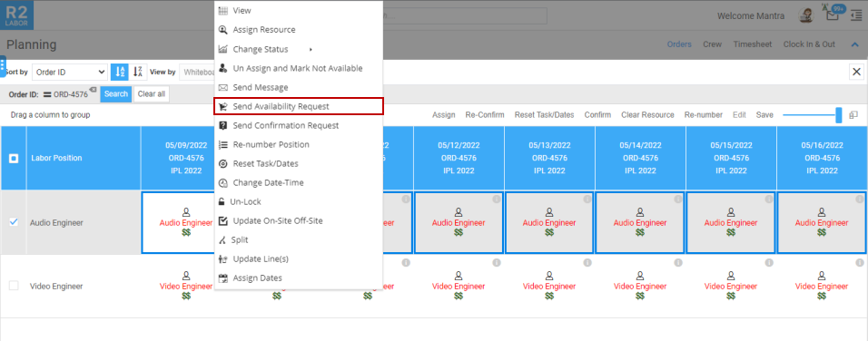This screenshot has height=341, width=868.
Task: Click the blue Search button
Action: point(115,94)
